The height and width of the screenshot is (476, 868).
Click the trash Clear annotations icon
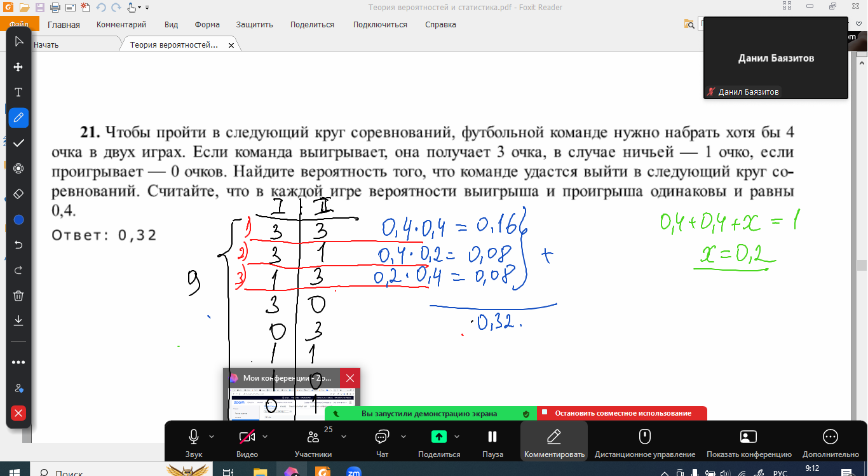click(18, 296)
